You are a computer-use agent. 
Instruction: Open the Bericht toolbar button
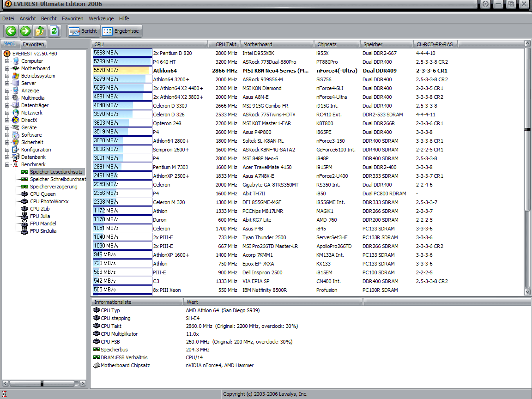click(x=83, y=31)
